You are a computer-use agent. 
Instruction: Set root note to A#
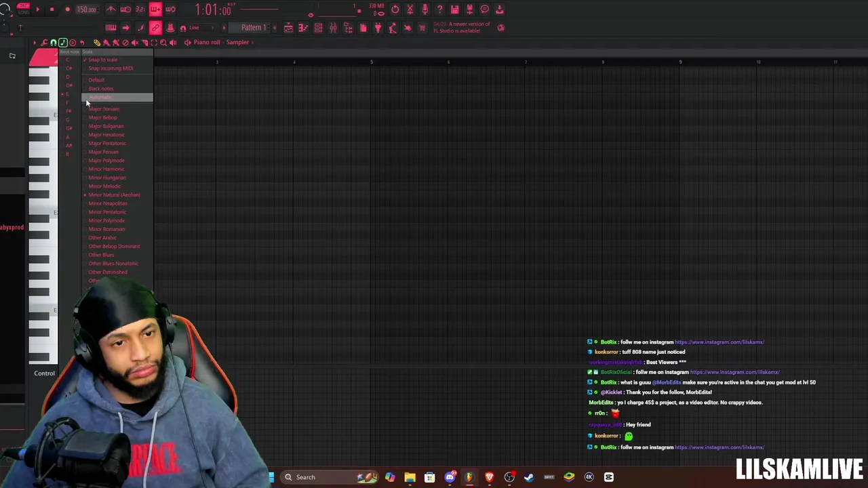pyautogui.click(x=68, y=145)
